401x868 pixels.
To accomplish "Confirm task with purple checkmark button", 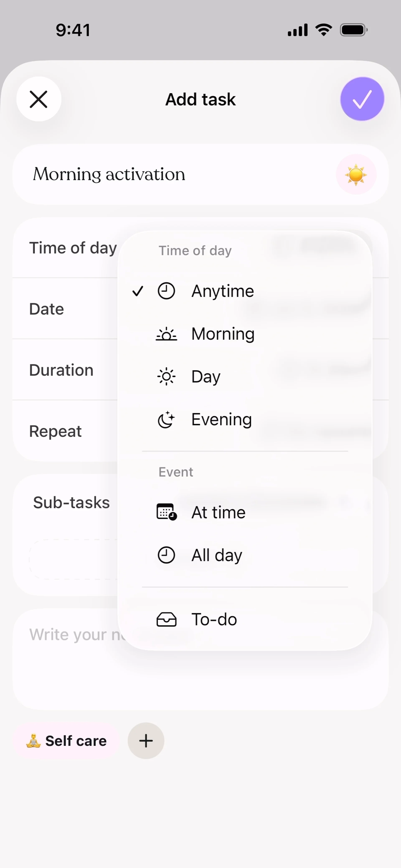I will tap(362, 99).
